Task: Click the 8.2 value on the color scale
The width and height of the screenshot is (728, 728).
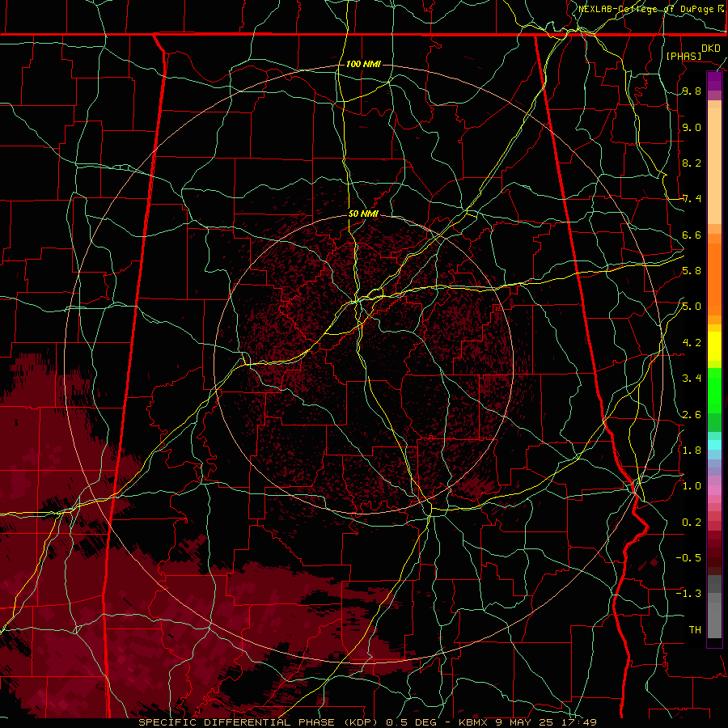Action: click(x=692, y=163)
